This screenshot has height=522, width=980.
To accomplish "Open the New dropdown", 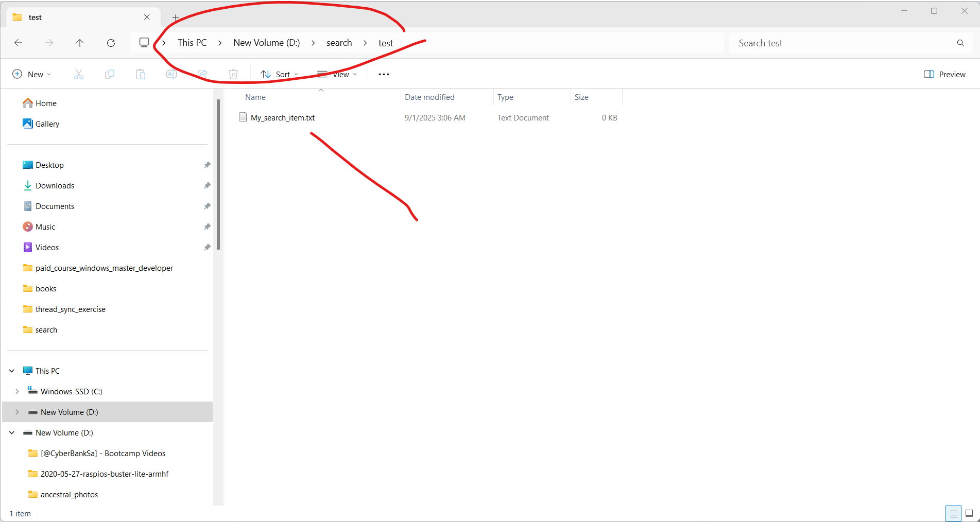I will [32, 74].
